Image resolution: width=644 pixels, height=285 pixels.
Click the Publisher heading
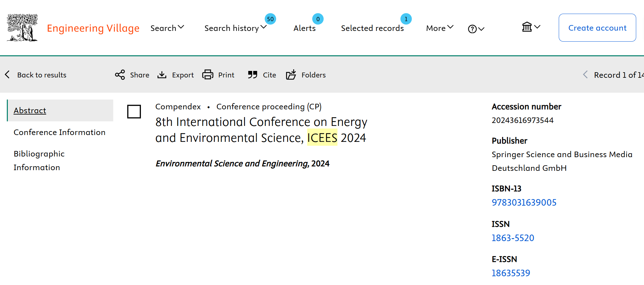pyautogui.click(x=509, y=141)
